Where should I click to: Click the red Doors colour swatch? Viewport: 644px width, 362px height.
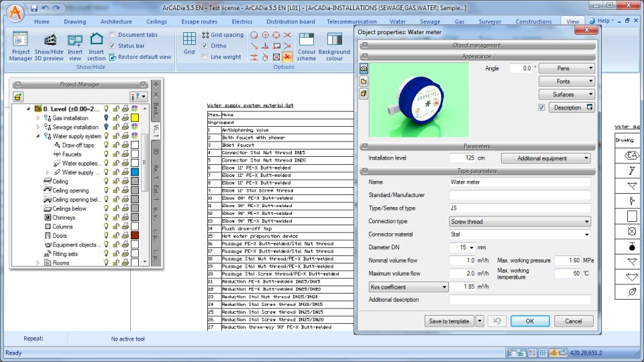[x=135, y=236]
